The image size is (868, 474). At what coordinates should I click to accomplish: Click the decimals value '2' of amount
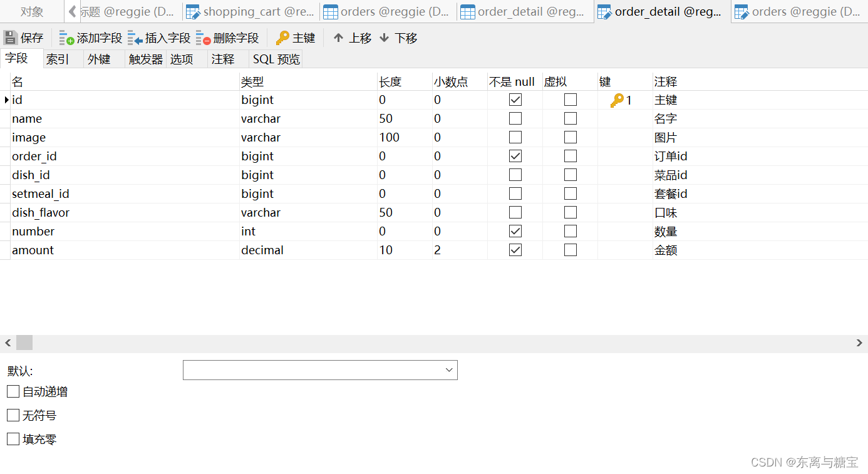coord(460,250)
